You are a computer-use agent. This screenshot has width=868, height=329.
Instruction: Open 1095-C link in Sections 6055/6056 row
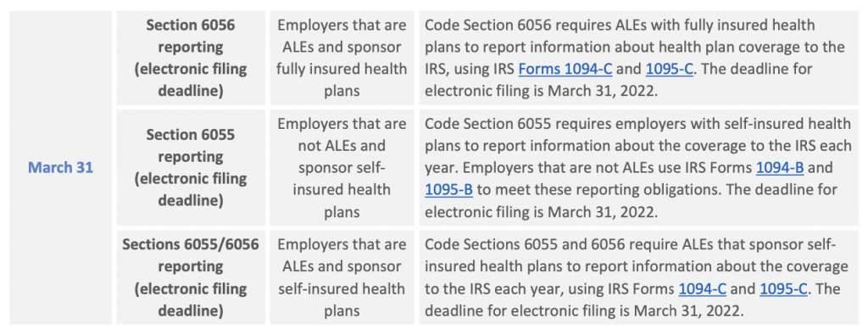pos(783,288)
